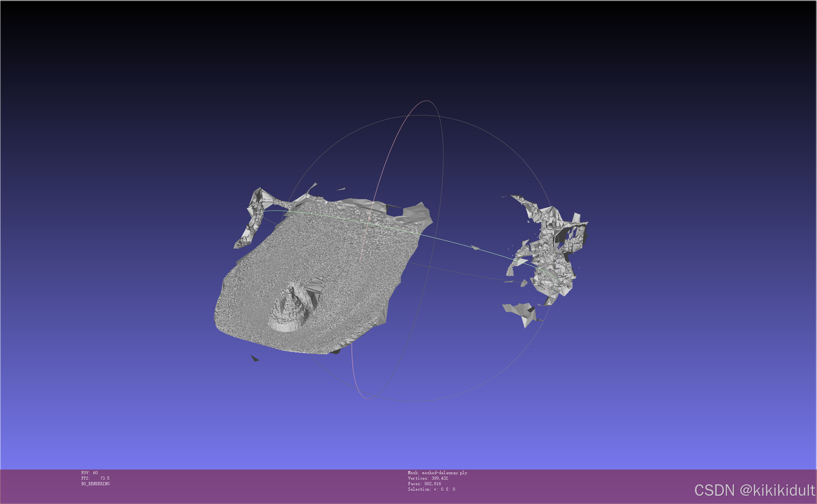The image size is (817, 504).
Task: Click the FOV: 60 readout
Action: click(90, 473)
